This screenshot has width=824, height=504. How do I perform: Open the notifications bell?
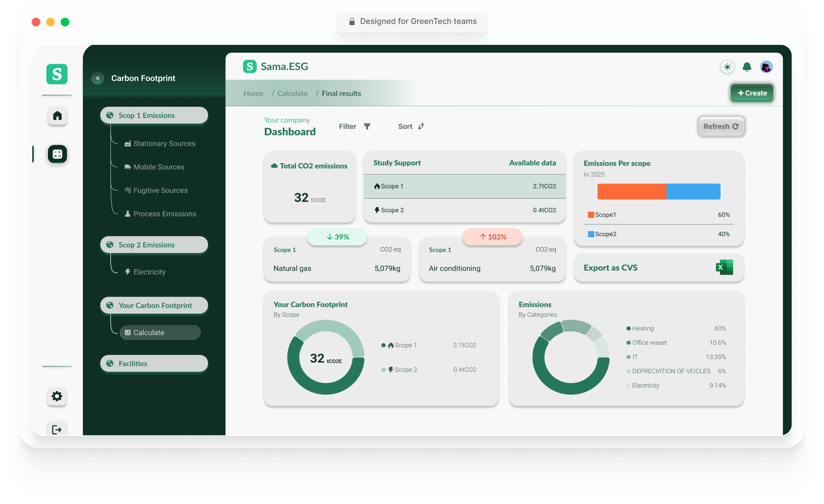click(x=747, y=67)
